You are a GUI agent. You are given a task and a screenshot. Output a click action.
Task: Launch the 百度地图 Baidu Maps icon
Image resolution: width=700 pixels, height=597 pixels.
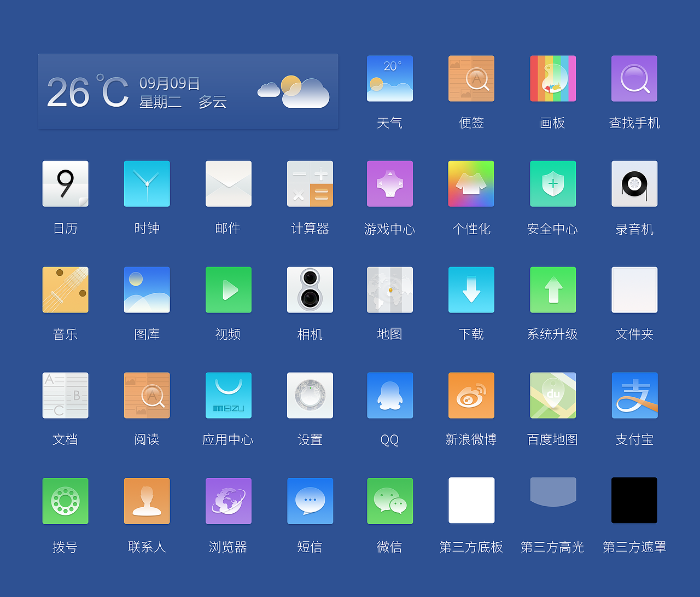tap(553, 396)
